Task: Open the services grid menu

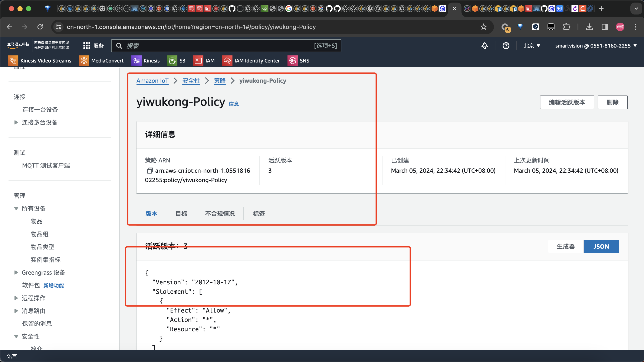Action: coord(93,46)
